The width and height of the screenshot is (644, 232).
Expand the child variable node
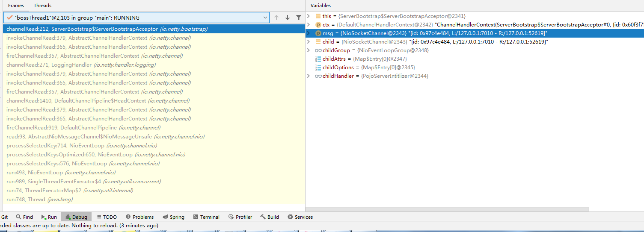point(309,42)
